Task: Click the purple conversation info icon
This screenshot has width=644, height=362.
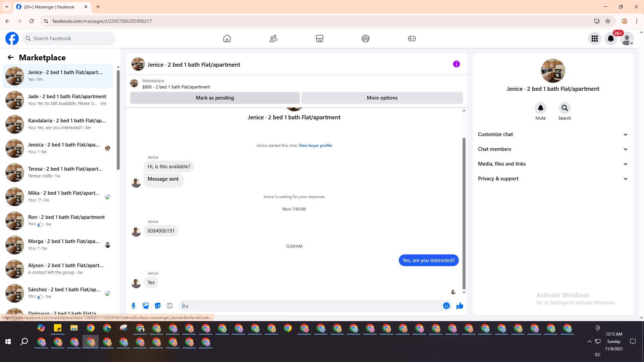Action: tap(456, 64)
